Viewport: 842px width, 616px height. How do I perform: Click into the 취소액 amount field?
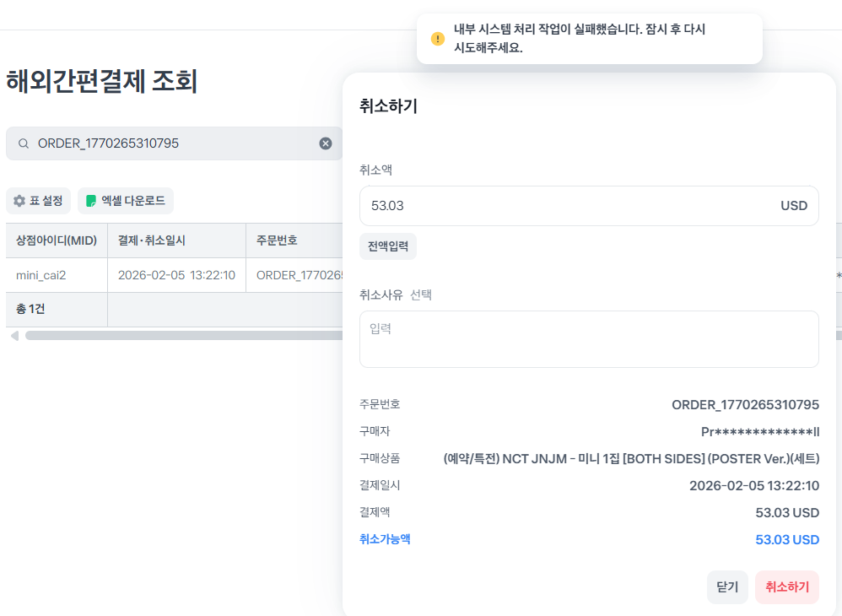point(565,206)
